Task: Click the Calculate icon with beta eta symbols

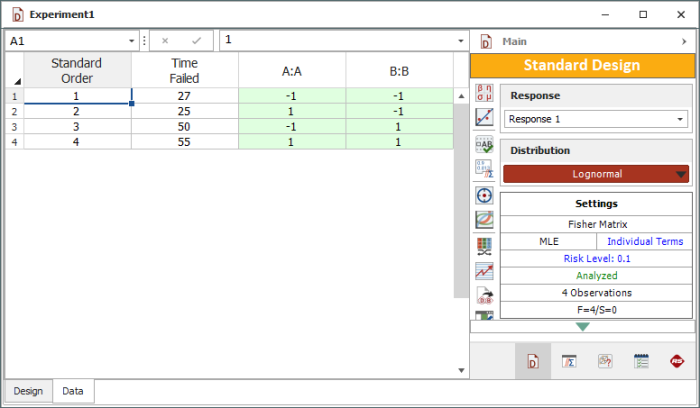Action: click(484, 93)
